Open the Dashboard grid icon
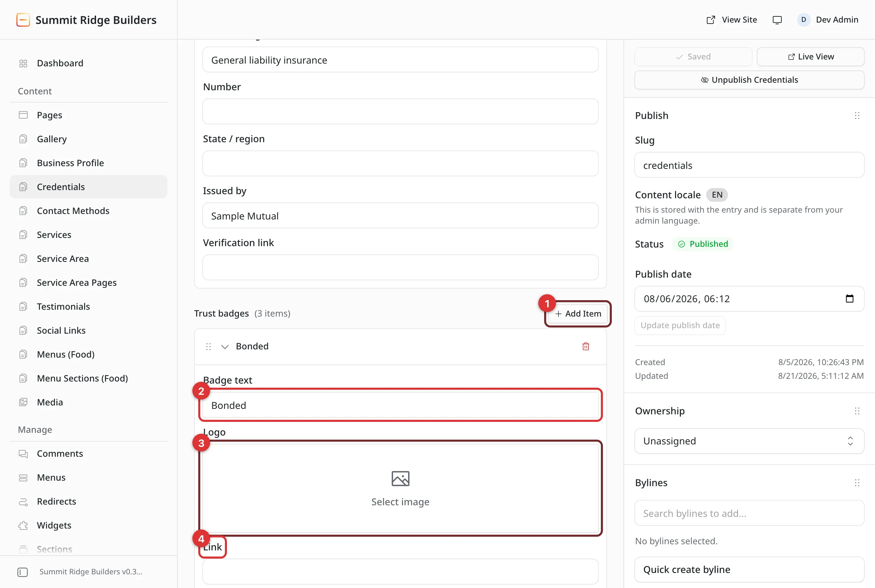 pos(23,63)
